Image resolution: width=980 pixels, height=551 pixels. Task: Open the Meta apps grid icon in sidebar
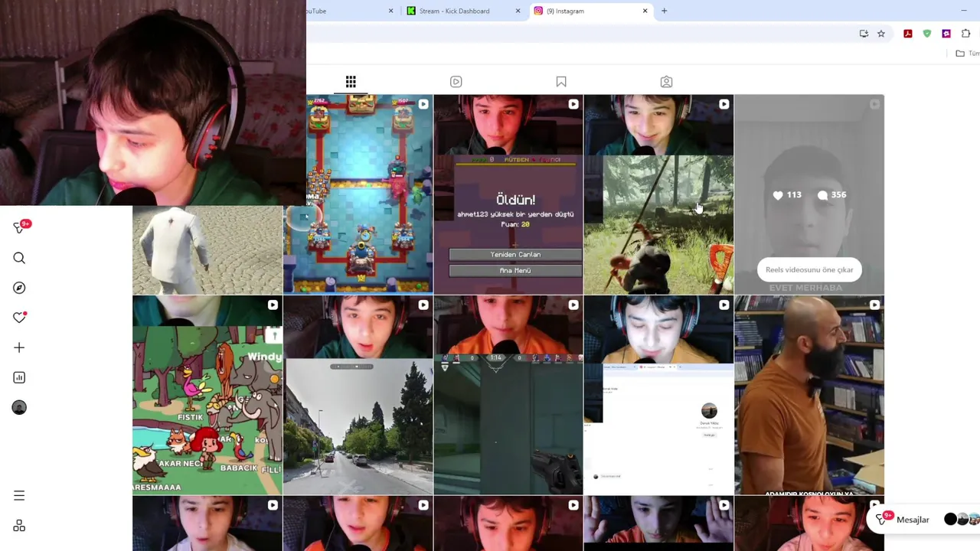coord(19,526)
